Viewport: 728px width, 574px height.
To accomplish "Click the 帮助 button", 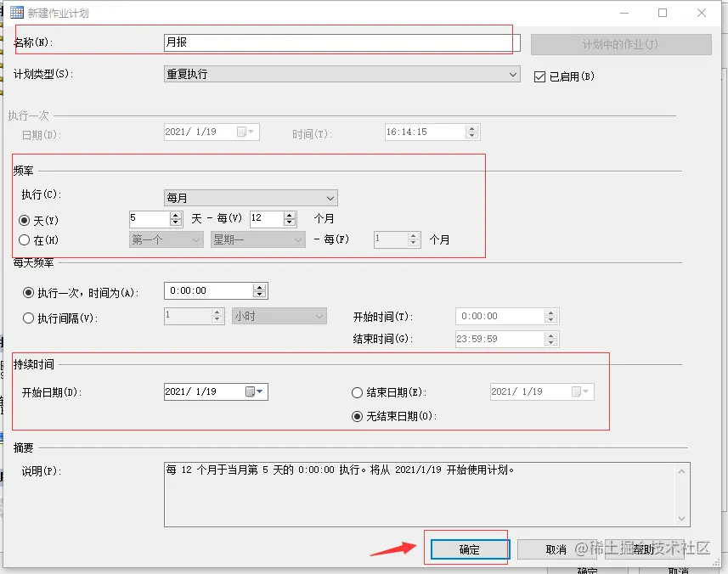I will pyautogui.click(x=644, y=549).
